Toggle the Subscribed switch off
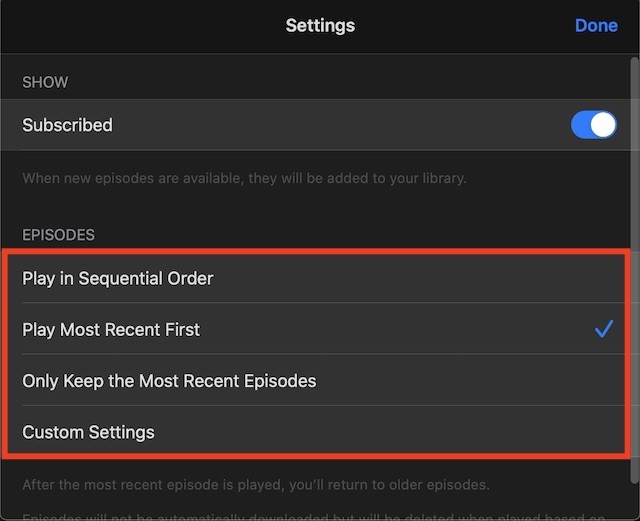The height and width of the screenshot is (521, 640). 593,125
